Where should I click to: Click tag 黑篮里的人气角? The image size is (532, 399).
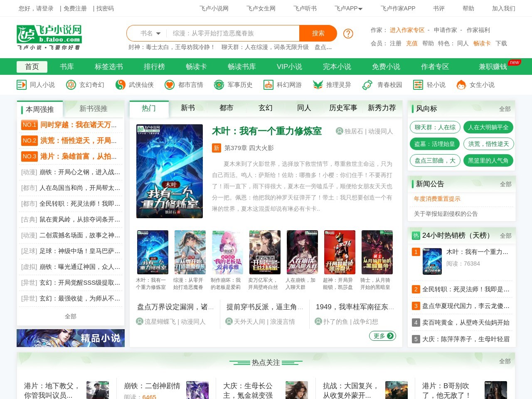[x=488, y=160]
